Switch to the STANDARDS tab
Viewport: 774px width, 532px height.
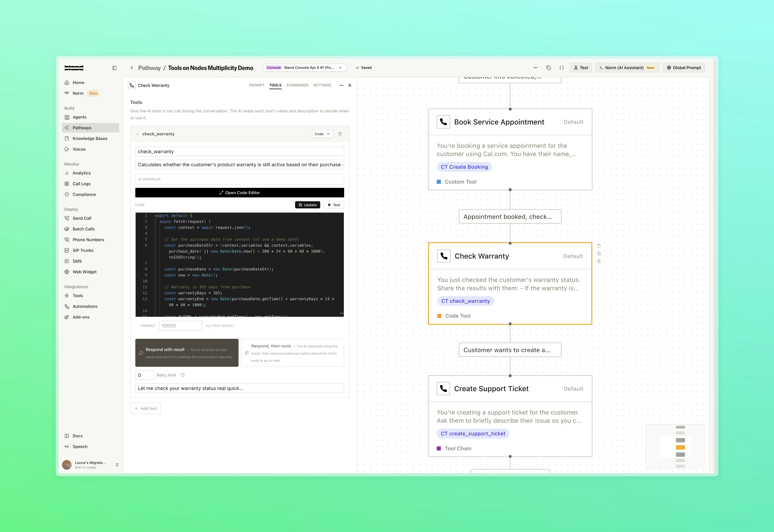tap(297, 85)
